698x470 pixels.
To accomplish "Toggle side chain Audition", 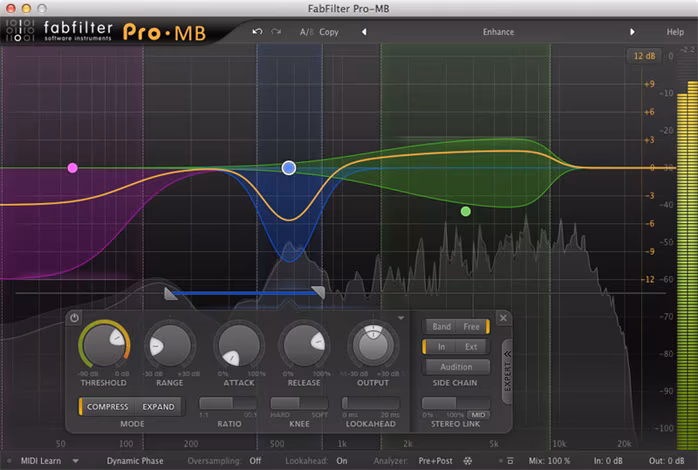I will pyautogui.click(x=456, y=367).
